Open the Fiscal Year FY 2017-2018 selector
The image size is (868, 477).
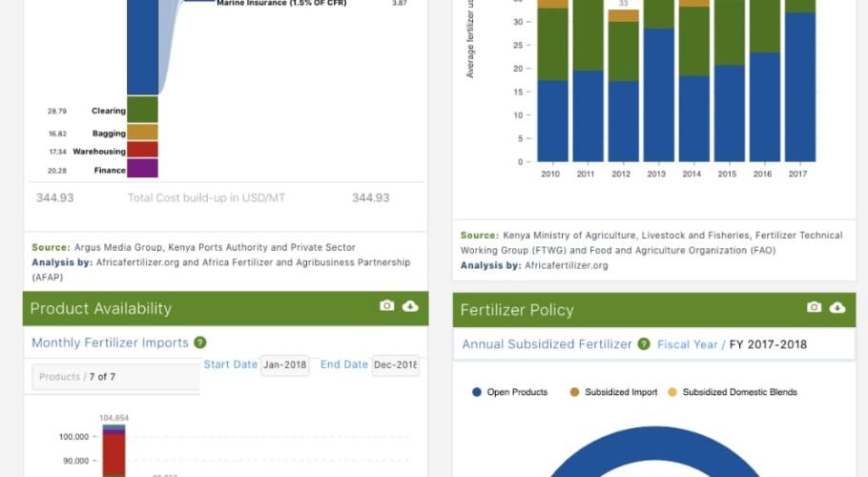768,344
